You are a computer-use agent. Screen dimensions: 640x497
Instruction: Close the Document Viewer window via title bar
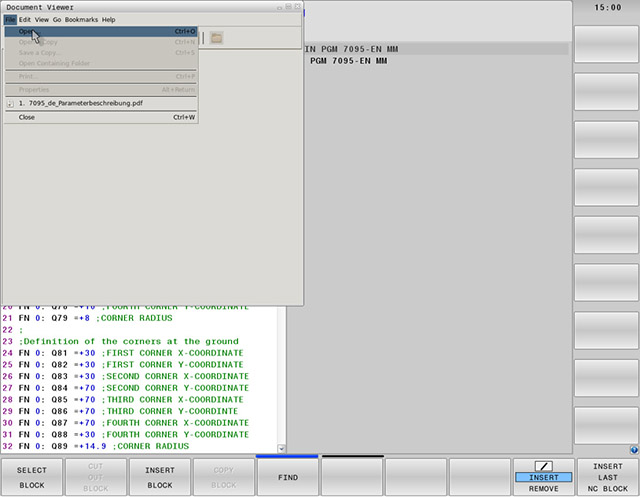298,7
